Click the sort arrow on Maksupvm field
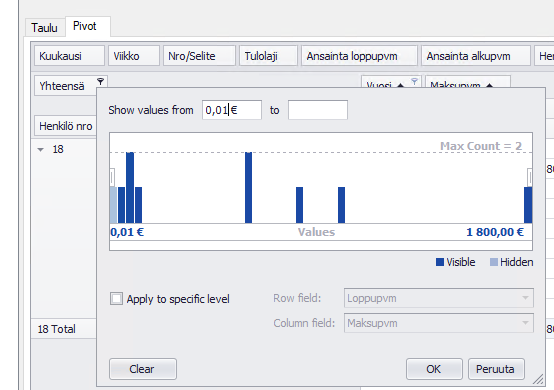554x390 pixels. pyautogui.click(x=489, y=85)
